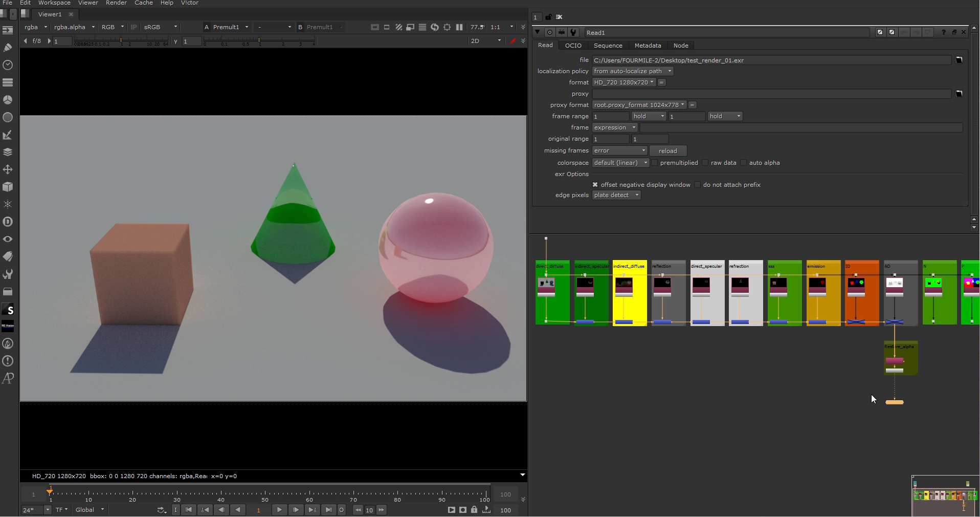Switch to the Metadata tab
Image resolution: width=980 pixels, height=517 pixels.
[648, 46]
